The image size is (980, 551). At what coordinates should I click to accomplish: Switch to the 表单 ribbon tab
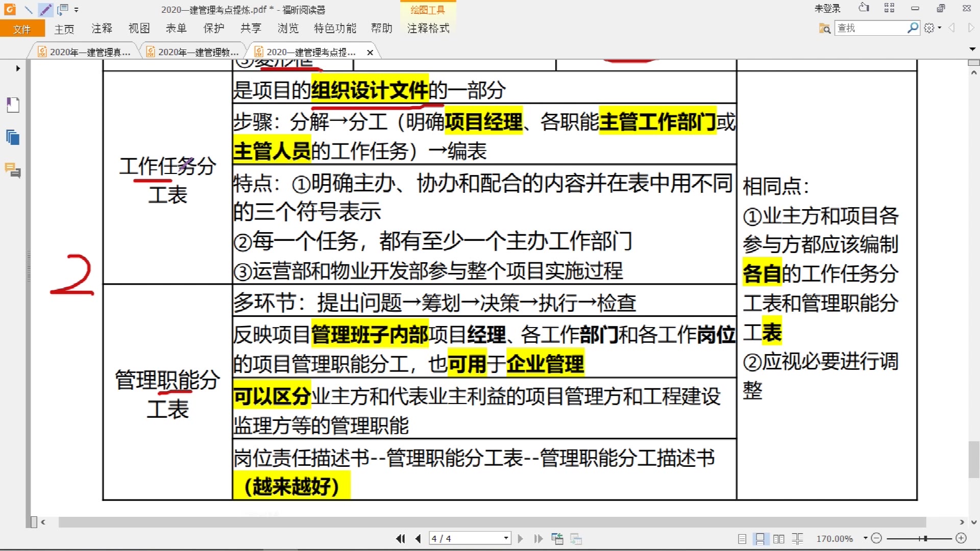176,29
